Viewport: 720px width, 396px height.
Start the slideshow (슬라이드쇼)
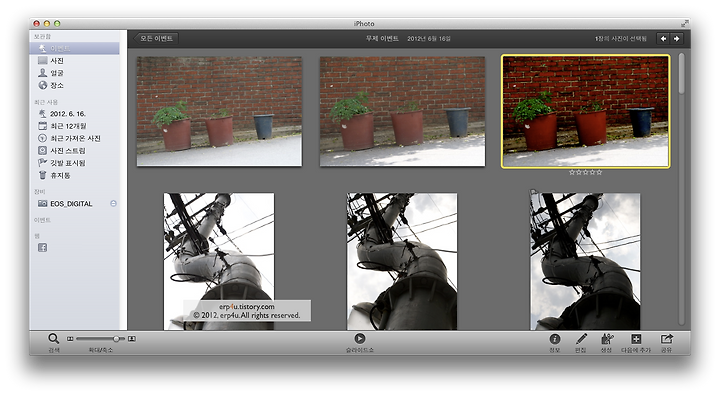[360, 339]
